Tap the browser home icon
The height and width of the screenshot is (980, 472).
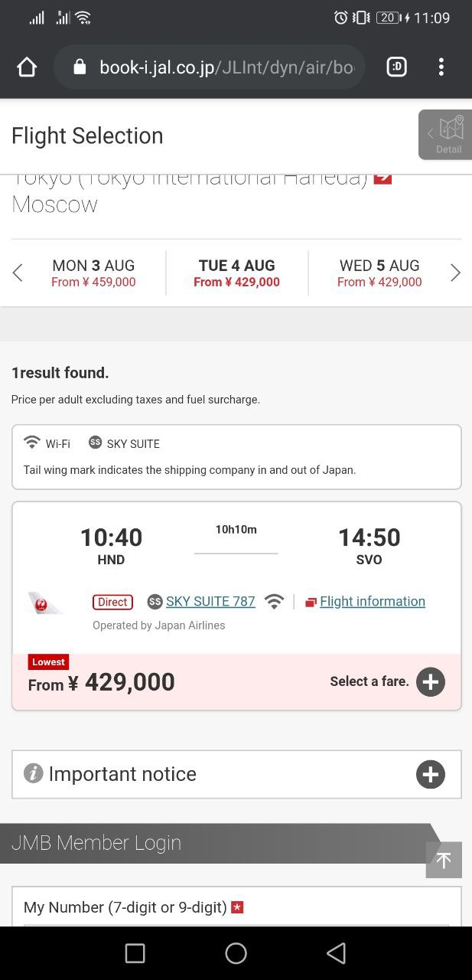coord(27,67)
